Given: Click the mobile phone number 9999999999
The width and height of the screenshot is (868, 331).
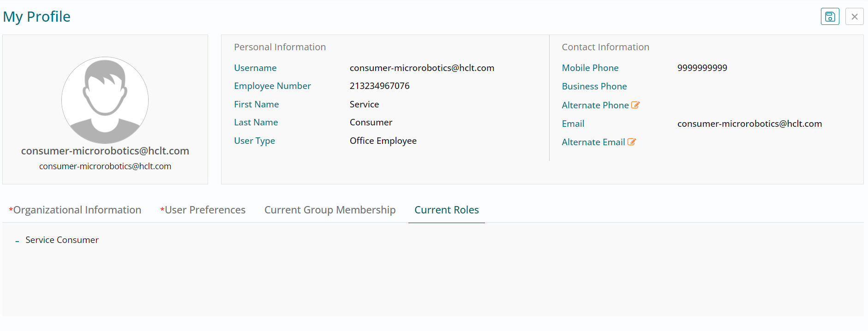Looking at the screenshot, I should click(x=702, y=68).
